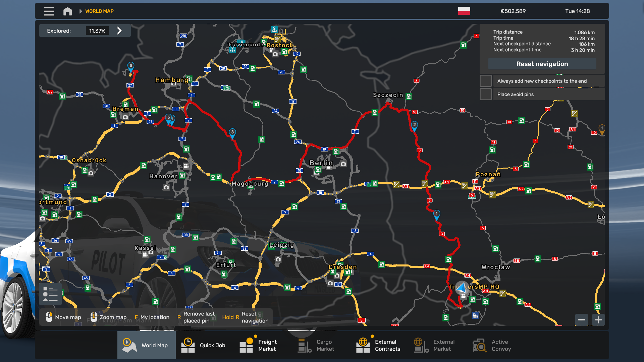Open the External Contracts tab

pyautogui.click(x=380, y=345)
